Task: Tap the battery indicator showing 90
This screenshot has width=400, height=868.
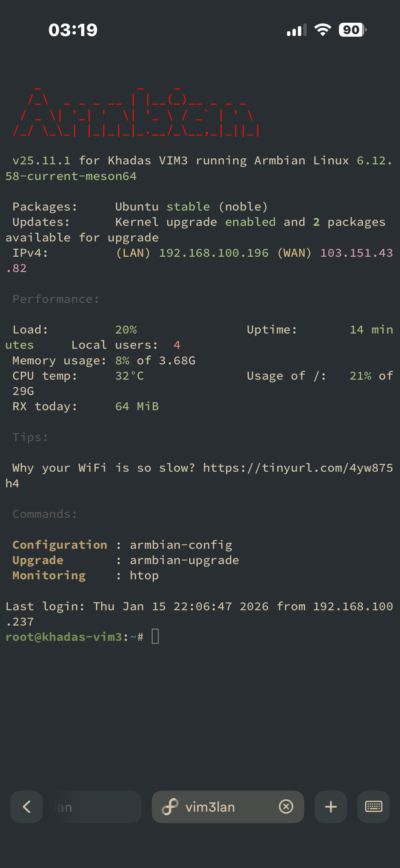Action: (352, 30)
